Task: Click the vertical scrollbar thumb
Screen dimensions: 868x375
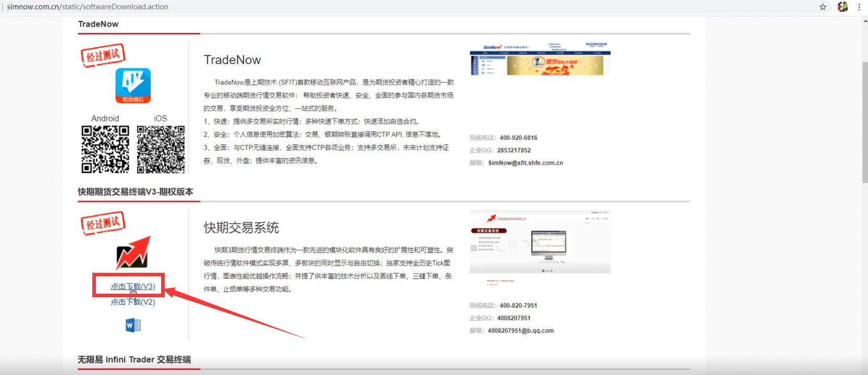Action: coord(865,122)
